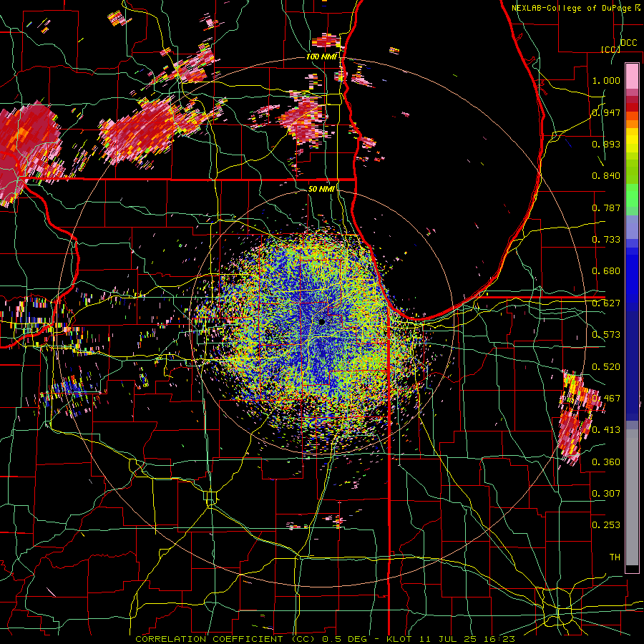This screenshot has width=644, height=644.
Task: Click the black KLOT radar site dot
Action: click(x=322, y=321)
